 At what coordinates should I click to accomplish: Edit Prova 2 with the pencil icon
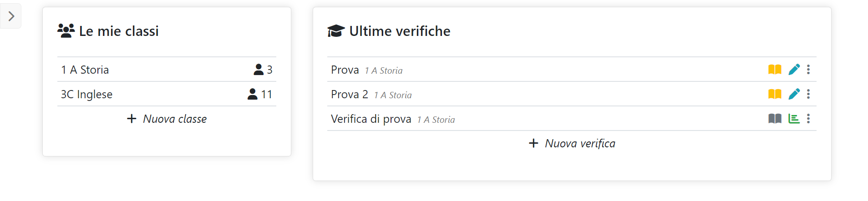click(x=794, y=94)
